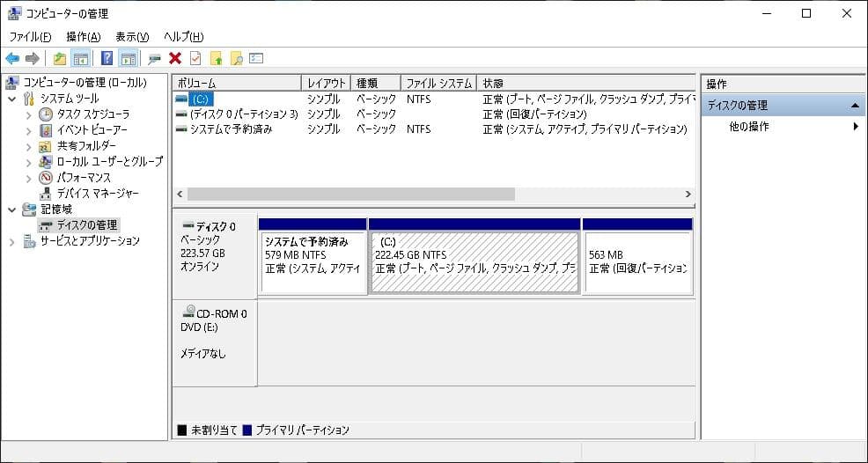Viewport: 868px width, 463px height.
Task: Click the システム ツール tools icon
Action: 29,99
